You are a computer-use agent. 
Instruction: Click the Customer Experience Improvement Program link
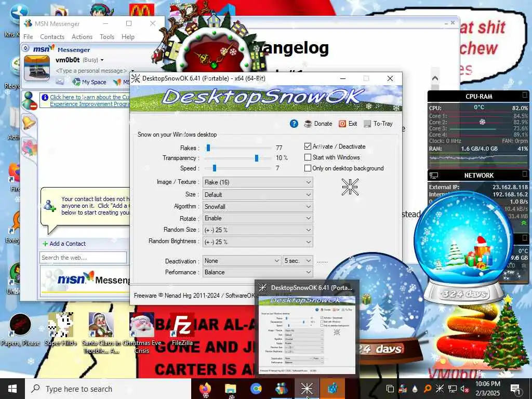(89, 100)
